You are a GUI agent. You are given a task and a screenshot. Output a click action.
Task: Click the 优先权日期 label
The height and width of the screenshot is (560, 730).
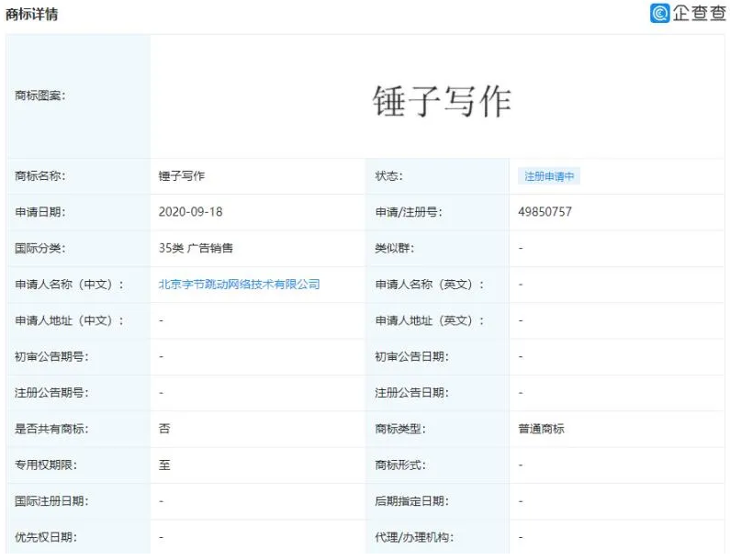(46, 537)
